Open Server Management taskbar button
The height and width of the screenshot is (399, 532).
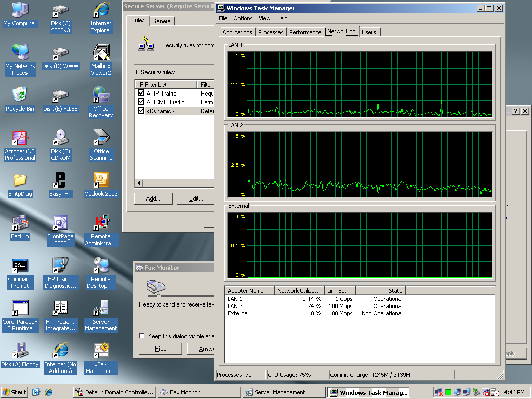[284, 392]
